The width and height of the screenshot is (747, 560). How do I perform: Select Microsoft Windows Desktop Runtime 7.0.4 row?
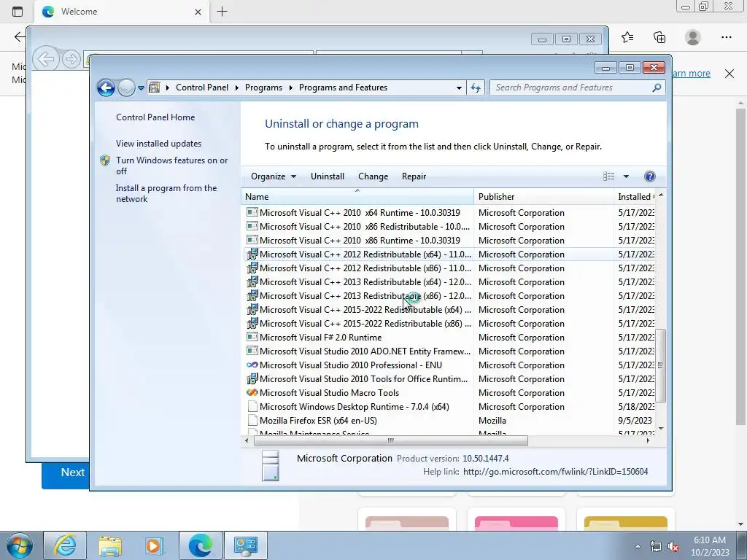click(x=449, y=407)
